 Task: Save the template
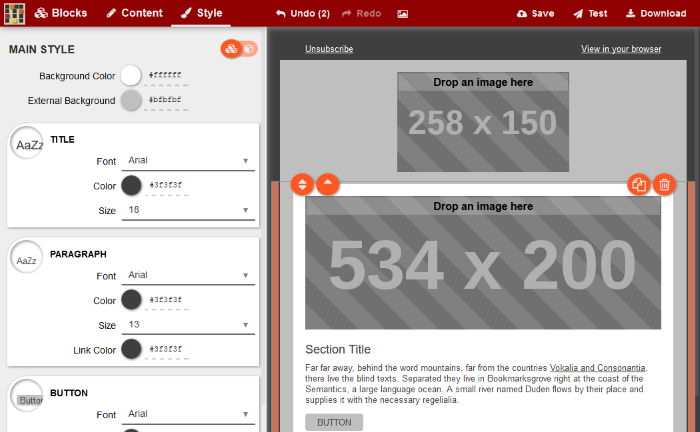pos(535,14)
